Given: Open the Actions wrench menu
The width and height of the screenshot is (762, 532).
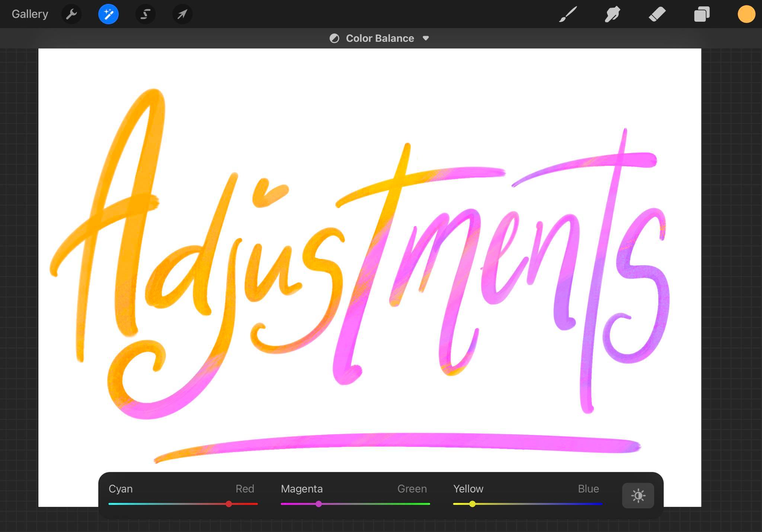Looking at the screenshot, I should [x=71, y=14].
